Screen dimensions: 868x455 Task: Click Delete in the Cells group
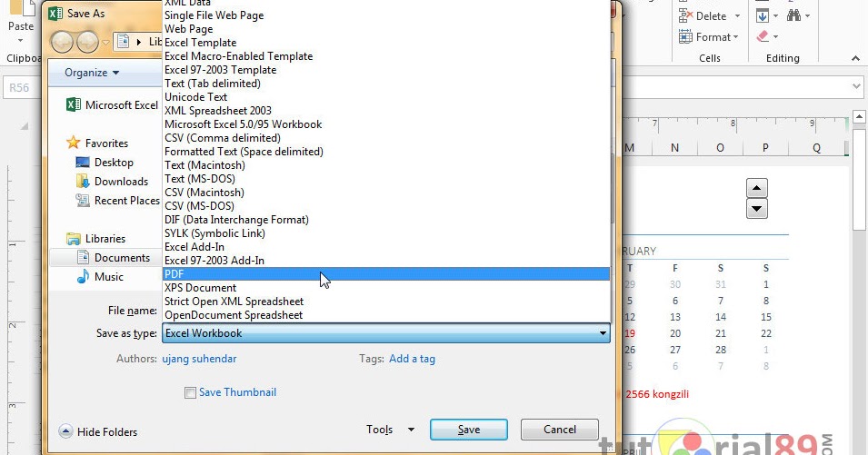[x=703, y=16]
